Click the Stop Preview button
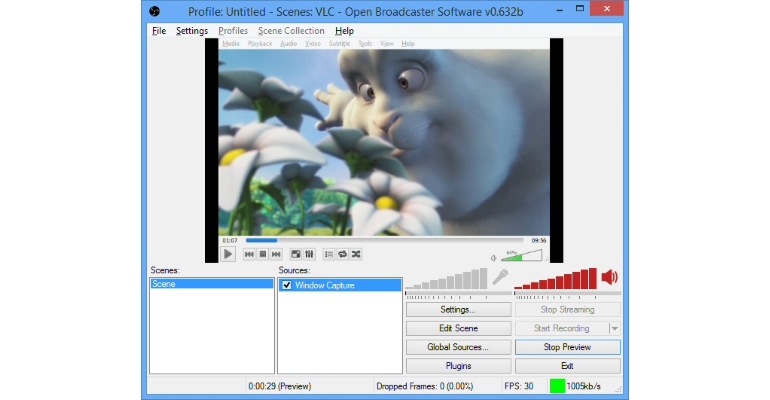 (567, 347)
